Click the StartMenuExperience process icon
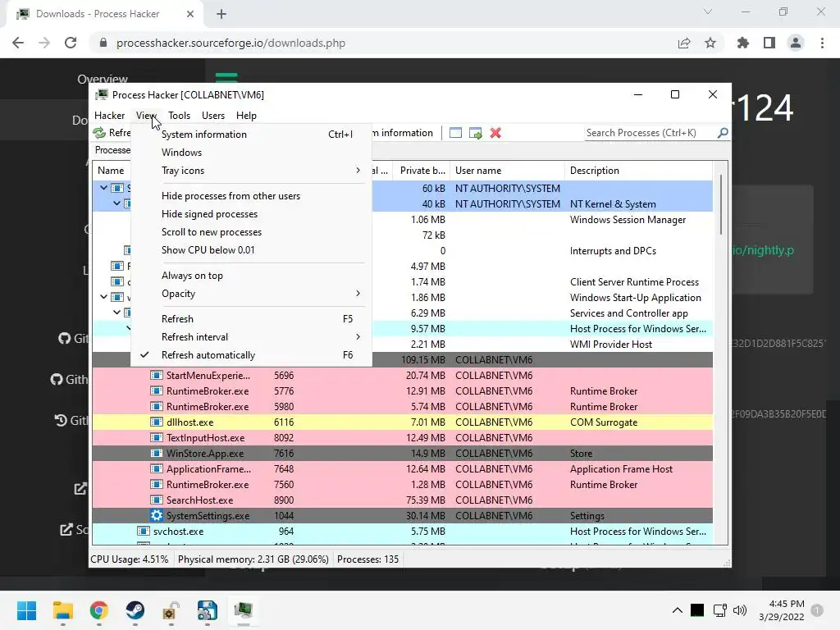This screenshot has height=630, width=840. (157, 376)
